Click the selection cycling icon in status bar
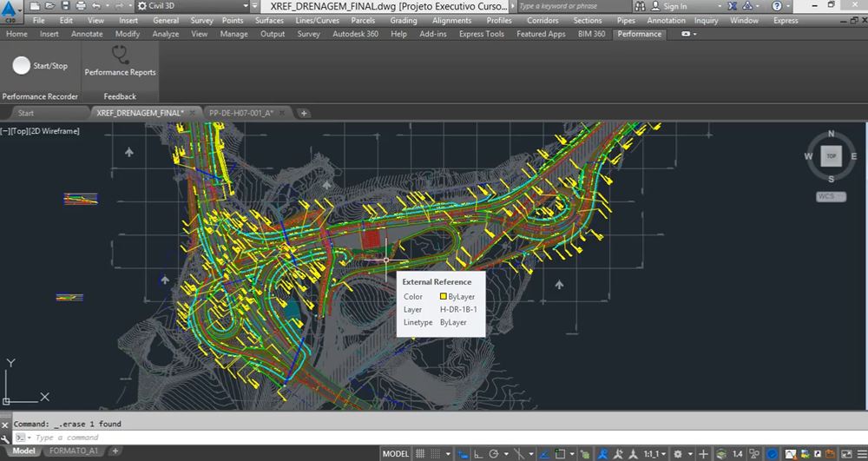The height and width of the screenshot is (461, 868). (584, 454)
